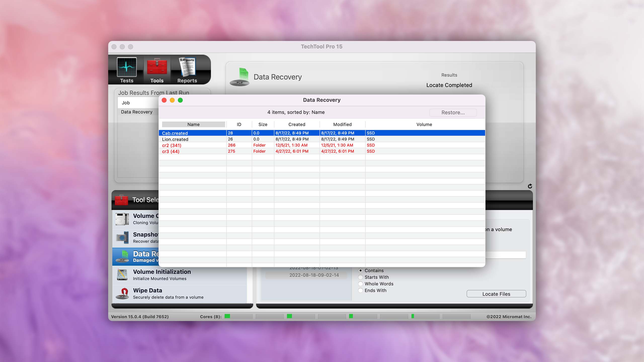Close the Data Recovery results window
This screenshot has width=644, height=362.
[164, 100]
